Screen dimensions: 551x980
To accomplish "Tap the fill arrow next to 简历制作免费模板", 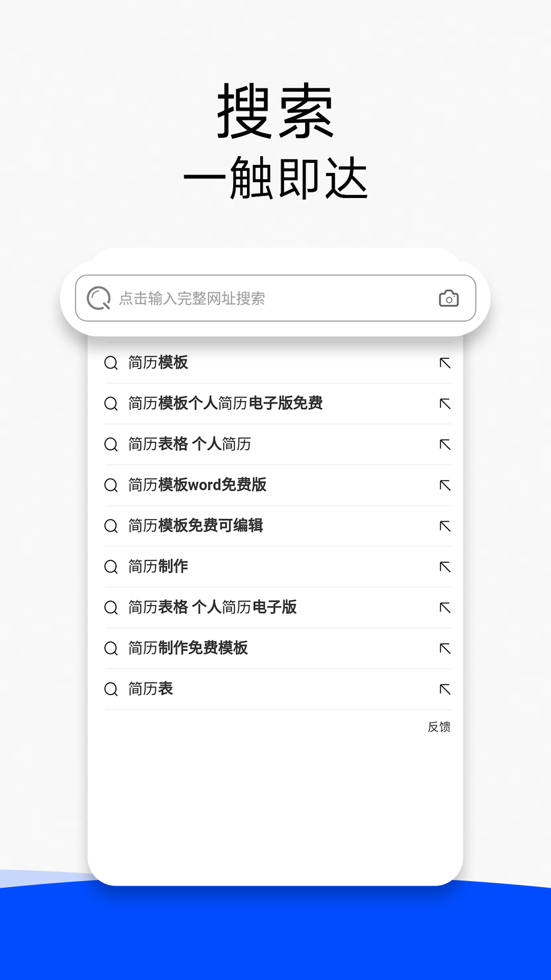I will [445, 648].
